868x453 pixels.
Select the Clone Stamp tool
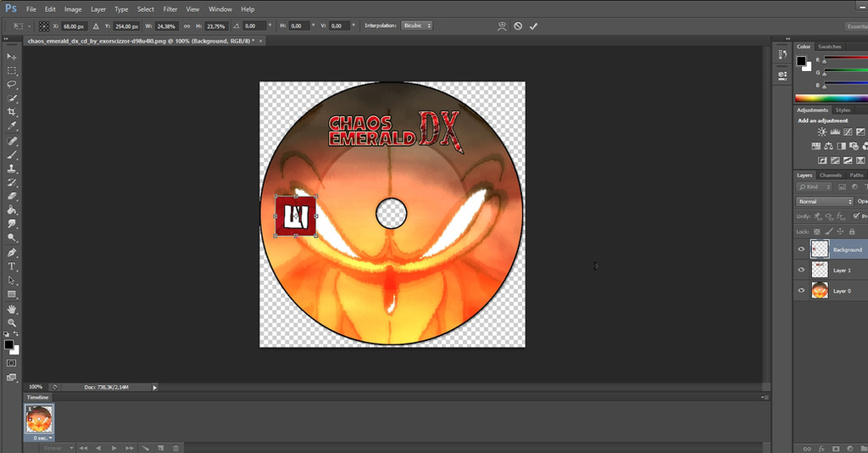point(12,169)
